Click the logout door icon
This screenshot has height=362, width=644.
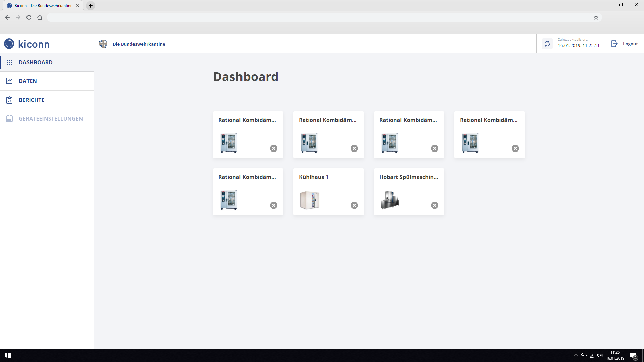point(614,44)
